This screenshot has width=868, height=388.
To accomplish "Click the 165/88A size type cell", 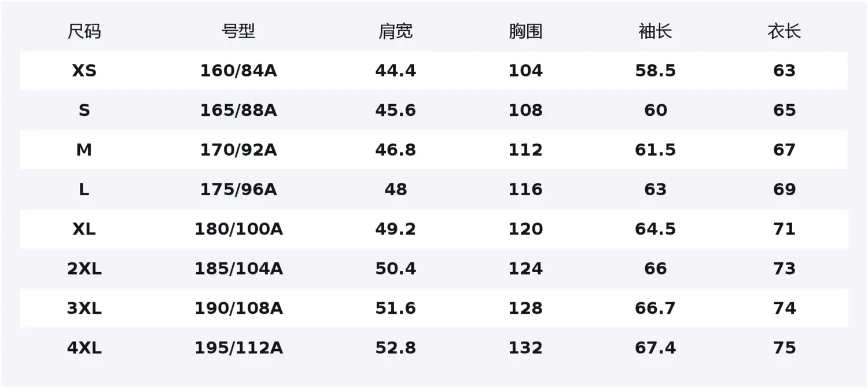I will pyautogui.click(x=238, y=110).
